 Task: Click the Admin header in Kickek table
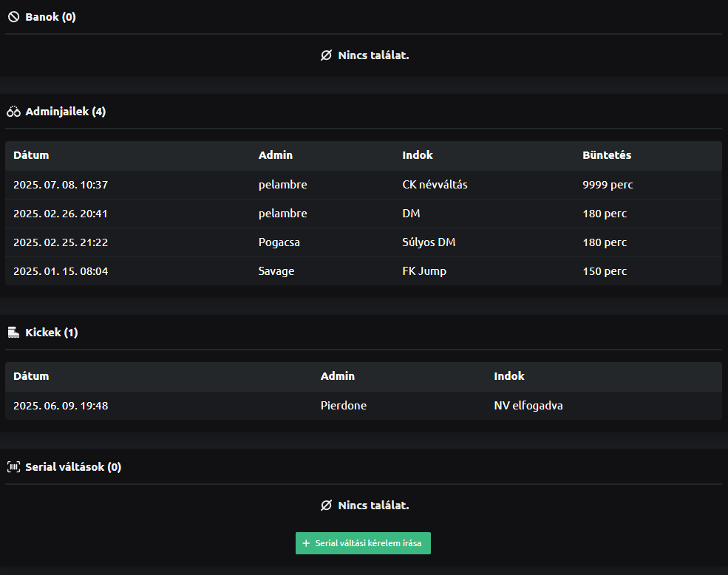[337, 376]
